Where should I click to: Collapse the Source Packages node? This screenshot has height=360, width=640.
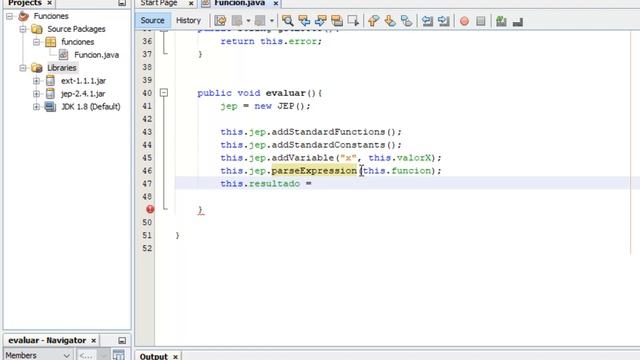[23, 29]
